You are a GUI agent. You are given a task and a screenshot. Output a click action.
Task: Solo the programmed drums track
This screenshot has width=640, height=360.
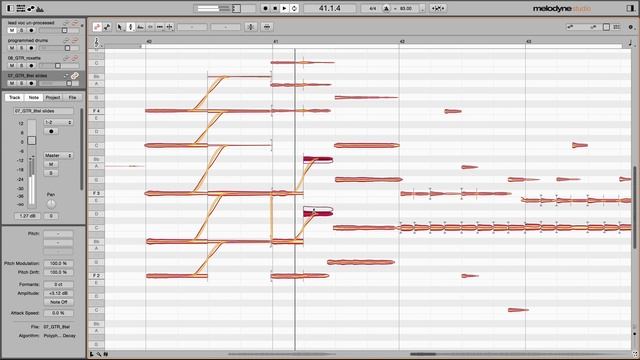pos(22,48)
